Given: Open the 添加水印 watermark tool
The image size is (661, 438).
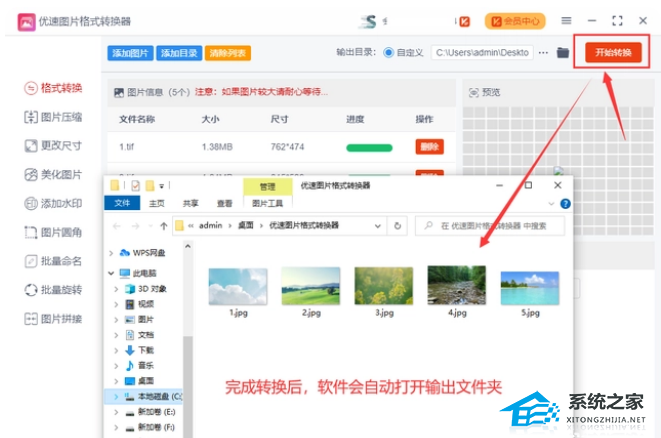Looking at the screenshot, I should pos(53,204).
